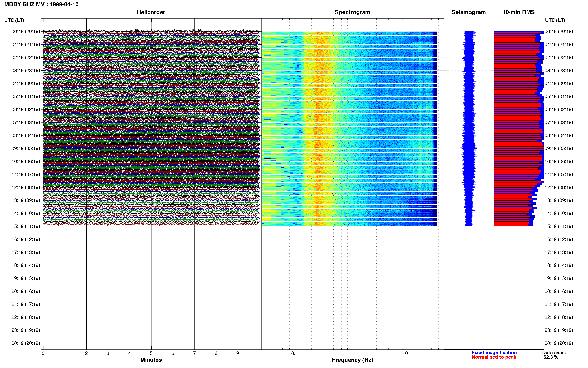Viewport: 588px width, 368px height.
Task: Click left time label 06:19 (02:19)
Action: [x=26, y=109]
